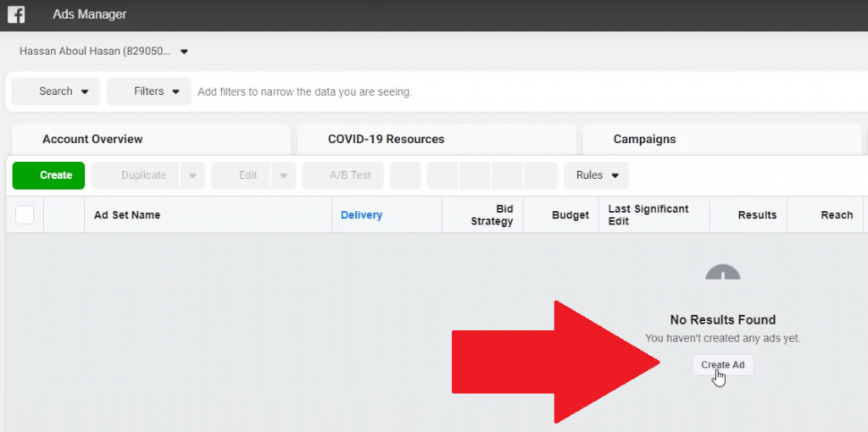
Task: Click the Create Ad button
Action: click(723, 365)
